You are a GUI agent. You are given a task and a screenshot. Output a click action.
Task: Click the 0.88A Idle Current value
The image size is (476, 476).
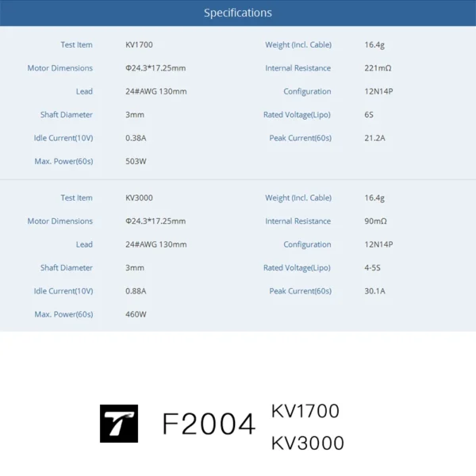[136, 291]
